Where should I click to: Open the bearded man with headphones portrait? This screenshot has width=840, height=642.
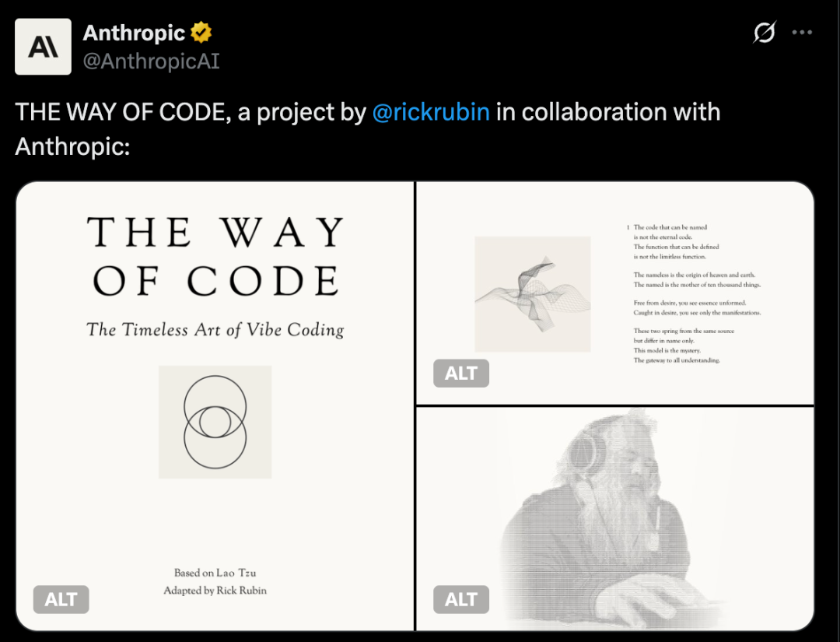[x=615, y=519]
